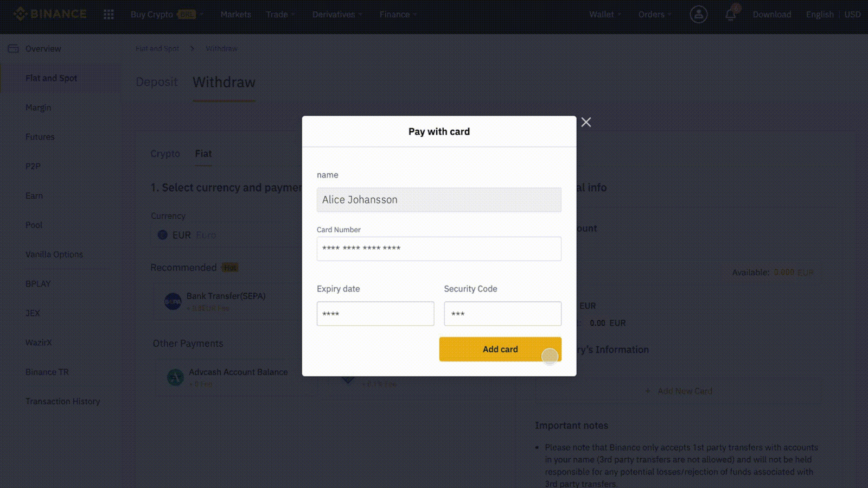
Task: Open the Binance apps grid icon
Action: click(x=108, y=15)
